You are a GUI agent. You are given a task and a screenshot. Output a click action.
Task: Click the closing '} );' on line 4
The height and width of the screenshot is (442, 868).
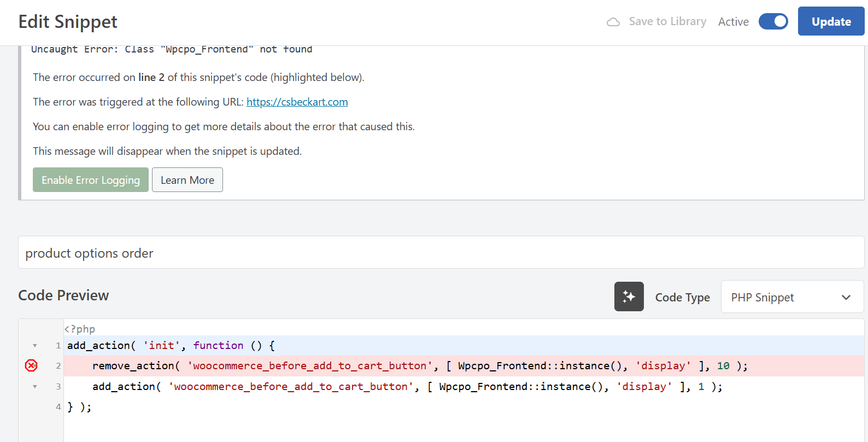pos(79,407)
